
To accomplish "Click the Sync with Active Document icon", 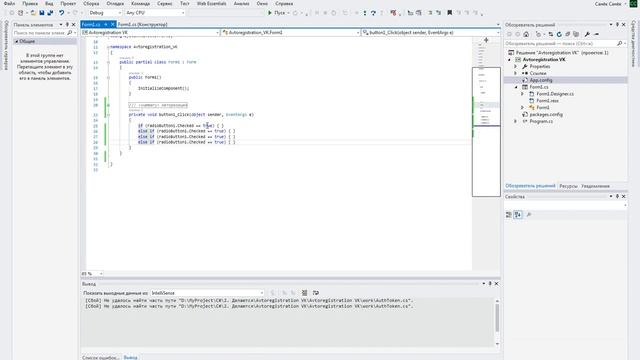I will click(x=551, y=34).
